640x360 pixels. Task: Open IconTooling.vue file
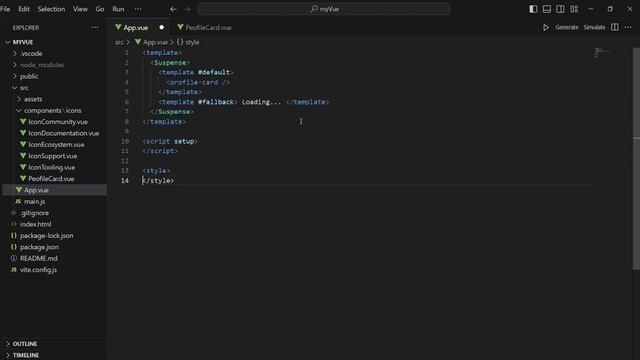click(x=51, y=167)
